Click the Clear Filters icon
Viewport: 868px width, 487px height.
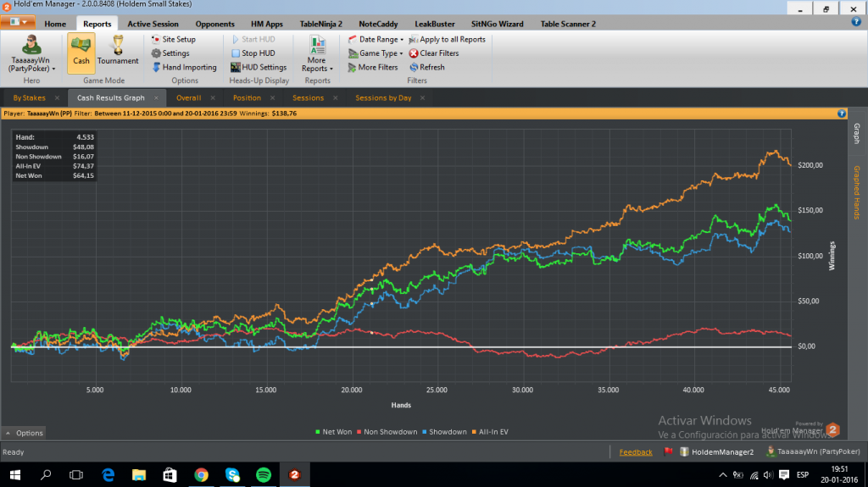414,53
